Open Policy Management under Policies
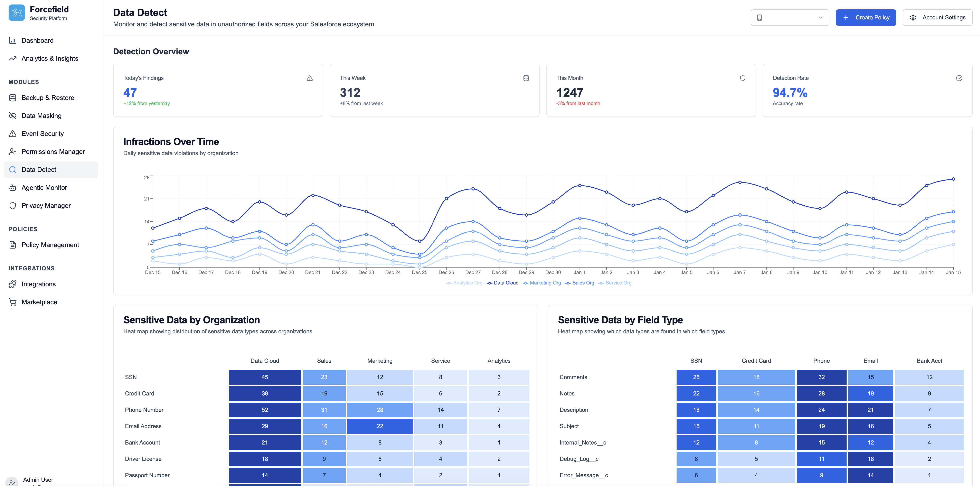 [x=50, y=245]
